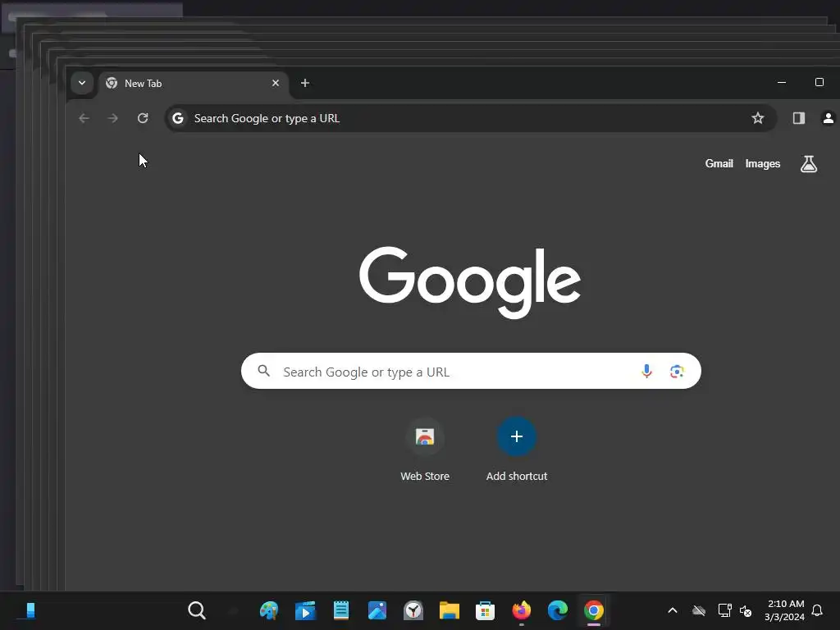This screenshot has width=840, height=630.
Task: Open File Explorer from taskbar
Action: (x=449, y=610)
